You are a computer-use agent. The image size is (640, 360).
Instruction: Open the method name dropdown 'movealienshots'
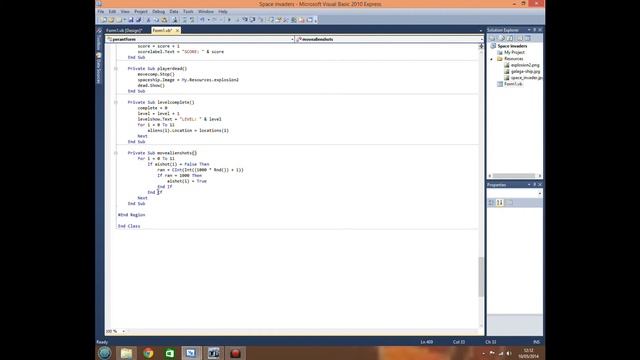pyautogui.click(x=389, y=39)
